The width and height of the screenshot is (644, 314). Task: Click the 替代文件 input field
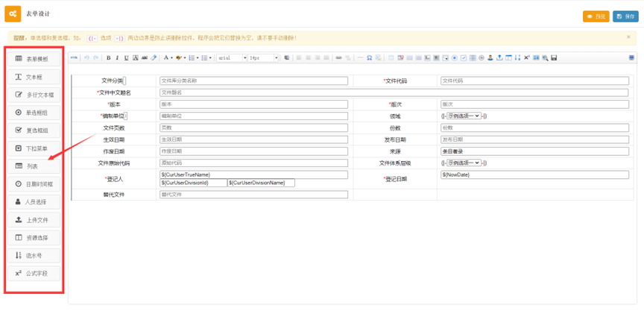[x=253, y=195]
